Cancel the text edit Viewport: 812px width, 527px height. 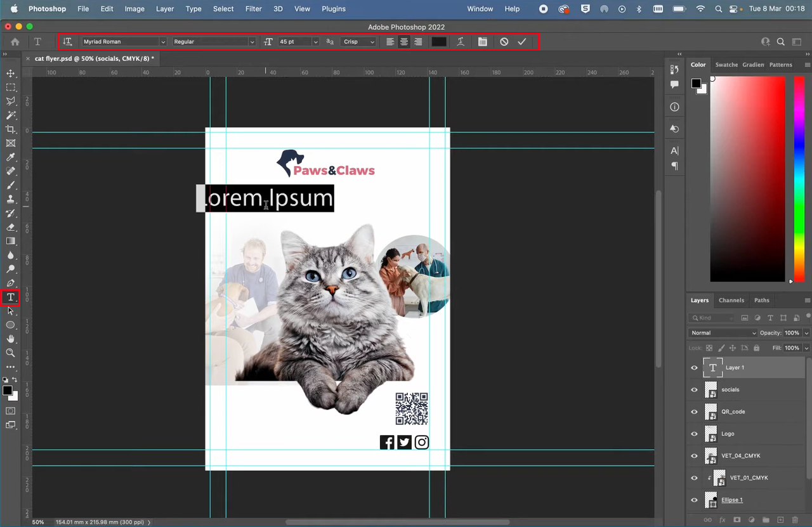[504, 41]
